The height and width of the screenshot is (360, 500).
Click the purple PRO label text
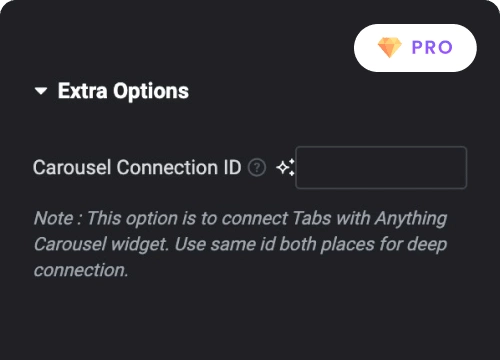(x=432, y=47)
